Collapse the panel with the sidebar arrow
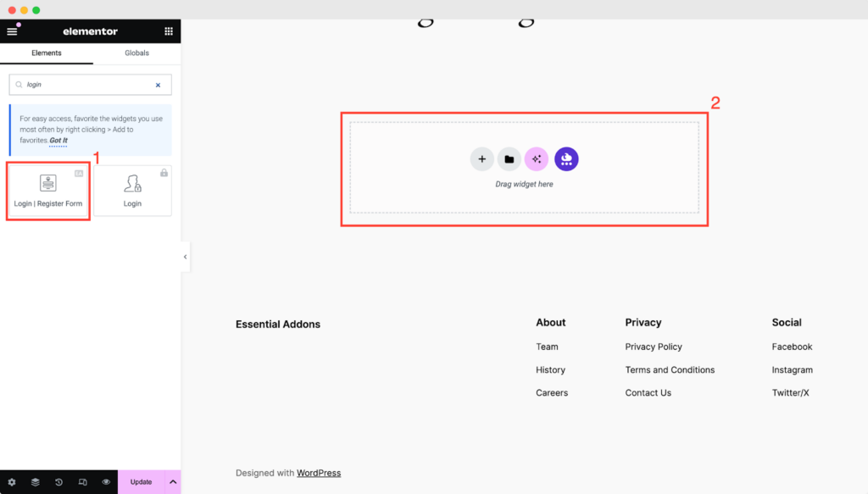 click(x=185, y=257)
